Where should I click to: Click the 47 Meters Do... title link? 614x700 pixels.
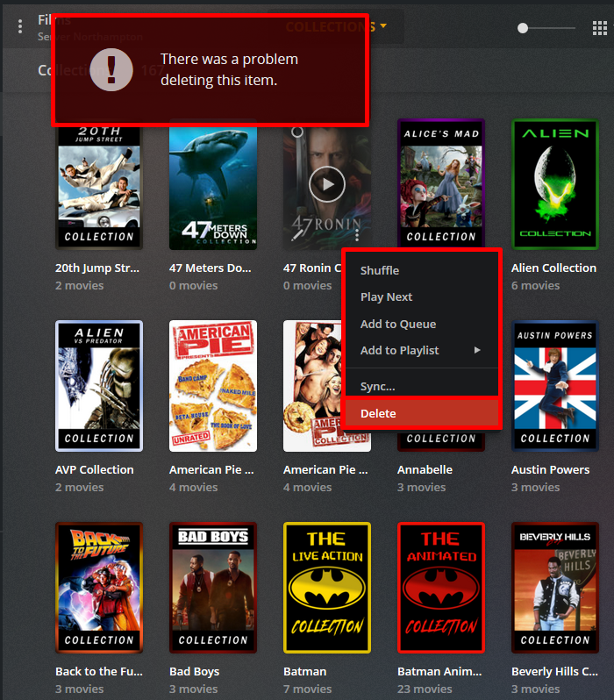211,268
